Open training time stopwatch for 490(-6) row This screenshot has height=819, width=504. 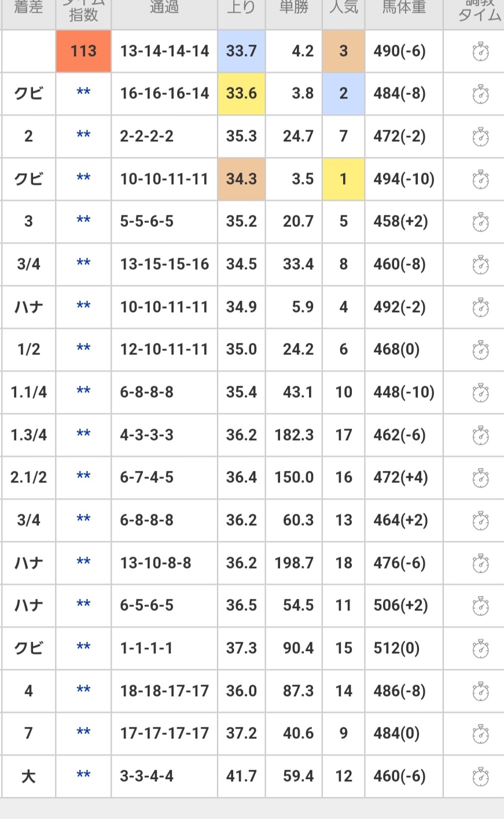click(x=480, y=52)
